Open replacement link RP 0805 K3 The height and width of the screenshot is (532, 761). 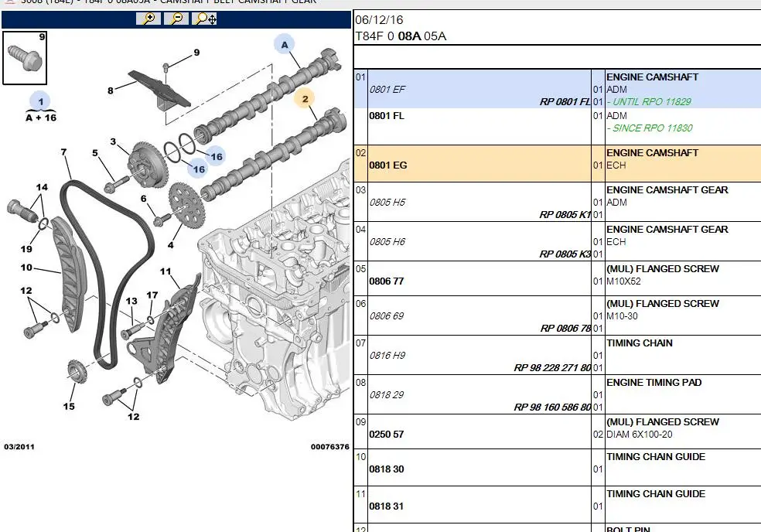(565, 254)
